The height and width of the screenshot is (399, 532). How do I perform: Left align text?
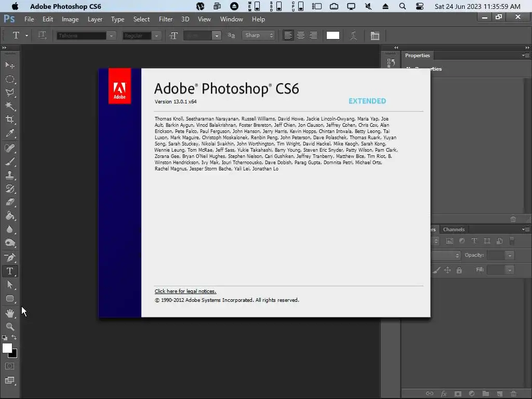point(288,35)
